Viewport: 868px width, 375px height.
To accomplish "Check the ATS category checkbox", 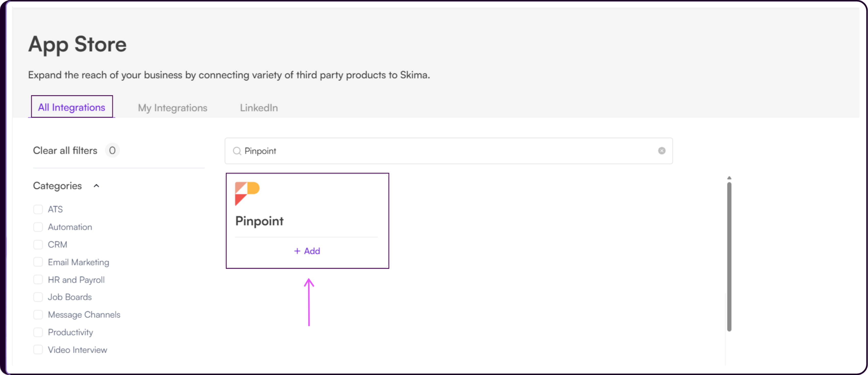I will click(38, 209).
